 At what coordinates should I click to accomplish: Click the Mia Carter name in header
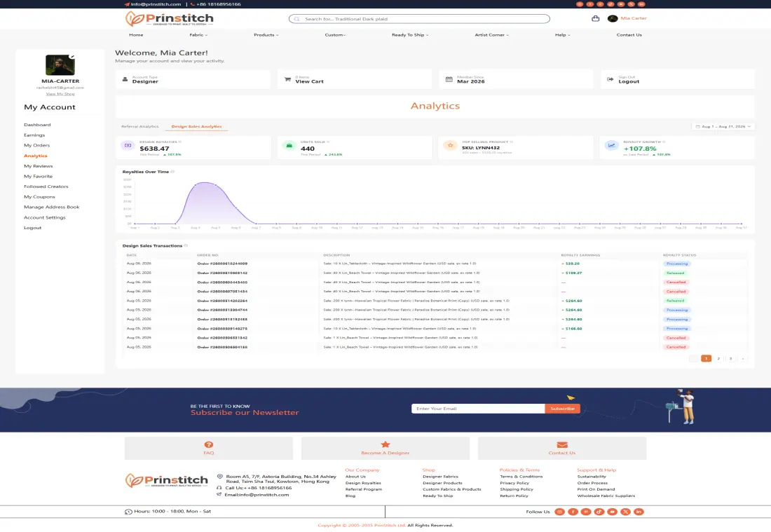[x=634, y=18]
